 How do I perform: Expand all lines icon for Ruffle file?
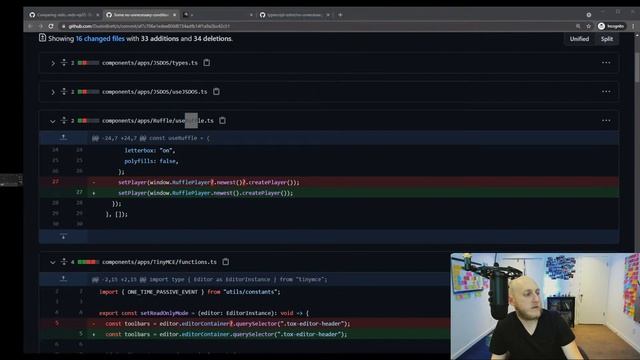(64, 121)
